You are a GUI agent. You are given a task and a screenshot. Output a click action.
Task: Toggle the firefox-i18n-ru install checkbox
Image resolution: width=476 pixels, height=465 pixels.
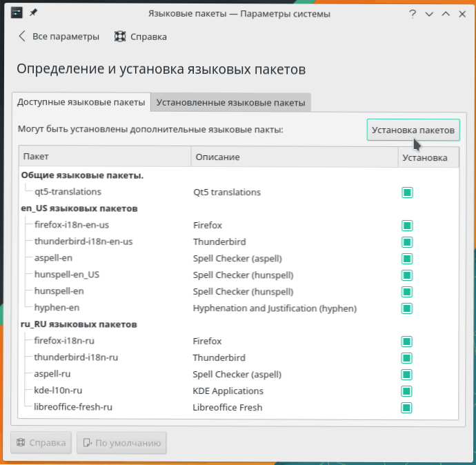[407, 342]
